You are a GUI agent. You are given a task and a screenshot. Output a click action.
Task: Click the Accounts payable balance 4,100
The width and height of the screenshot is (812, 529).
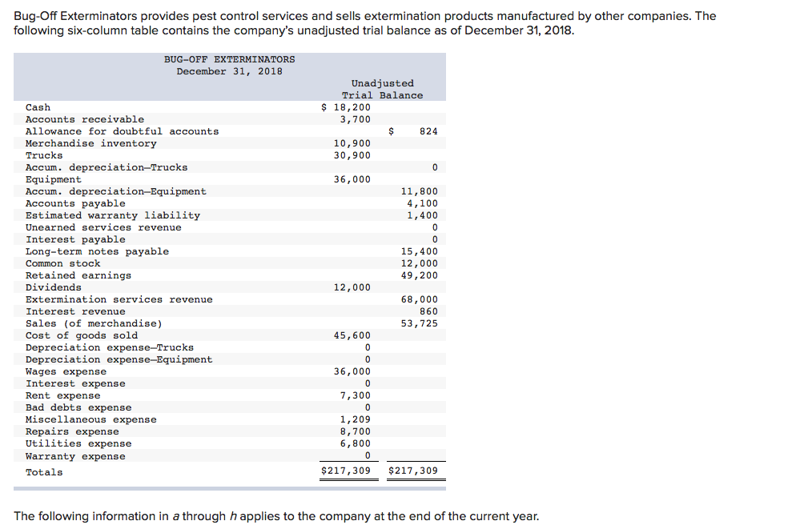coord(423,203)
